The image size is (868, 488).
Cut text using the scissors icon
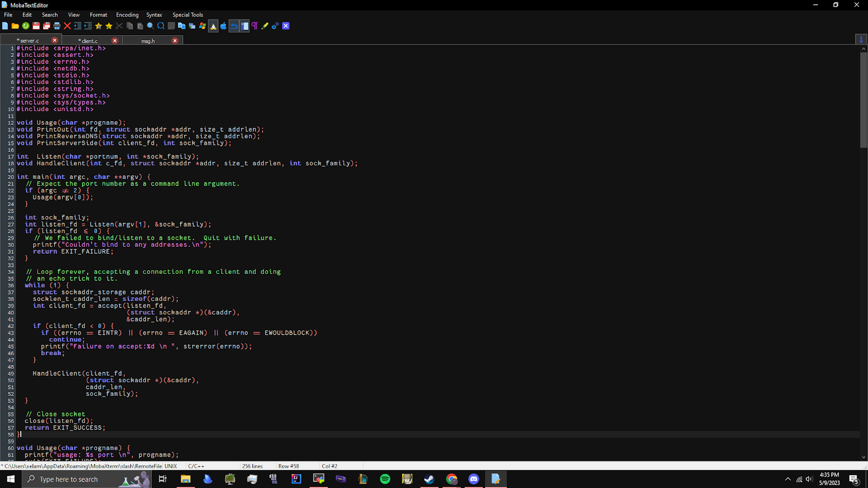[x=119, y=26]
